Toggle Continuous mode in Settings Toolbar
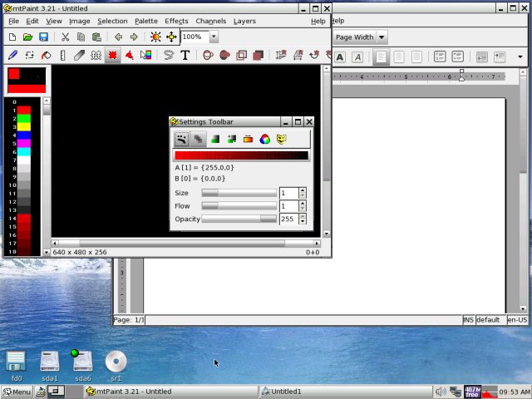The height and width of the screenshot is (399, 532). point(181,139)
